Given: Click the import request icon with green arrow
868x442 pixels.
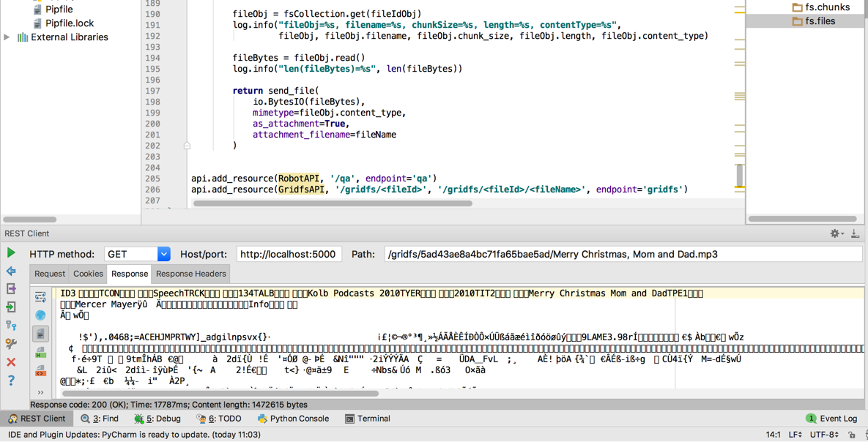Looking at the screenshot, I should [x=10, y=307].
